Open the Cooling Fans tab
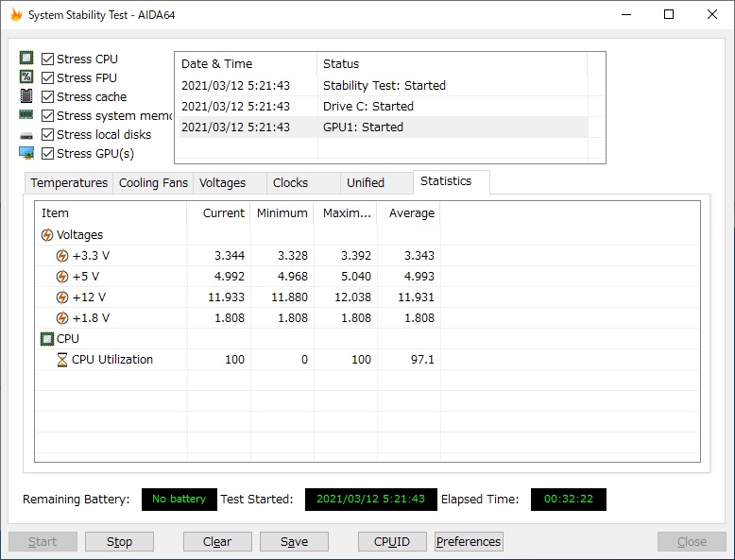Viewport: 735px width, 560px height. 153,183
